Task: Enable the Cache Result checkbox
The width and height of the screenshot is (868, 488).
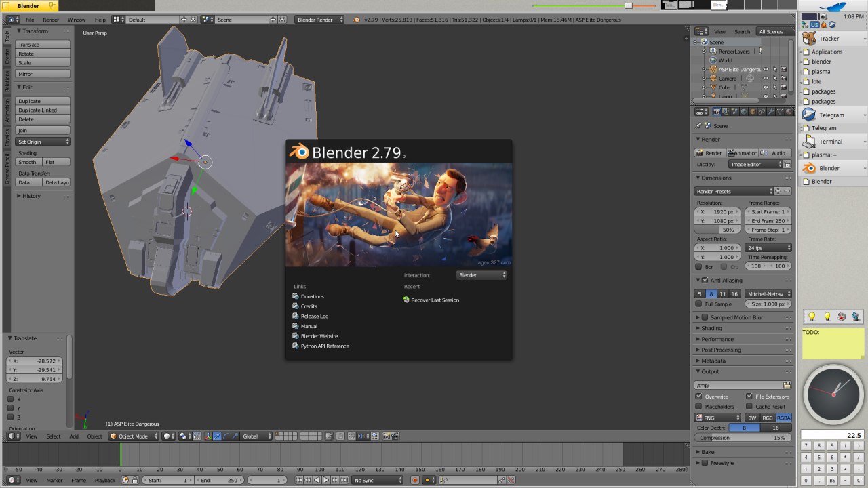Action: (749, 406)
